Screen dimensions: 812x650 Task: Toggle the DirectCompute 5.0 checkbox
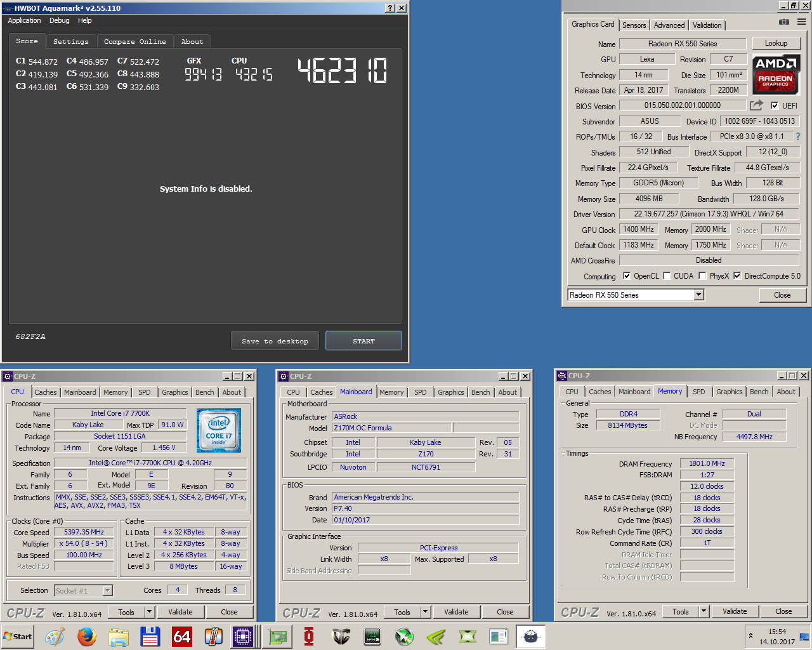pyautogui.click(x=737, y=276)
